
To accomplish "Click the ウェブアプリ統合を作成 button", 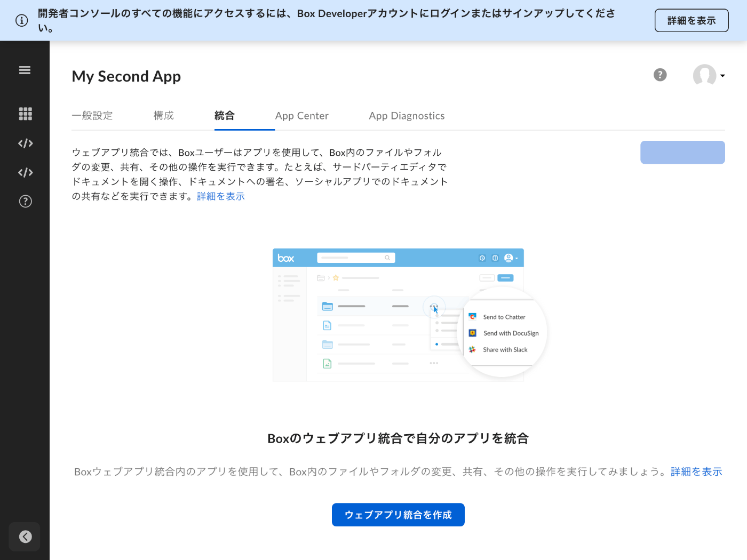I will coord(398,515).
